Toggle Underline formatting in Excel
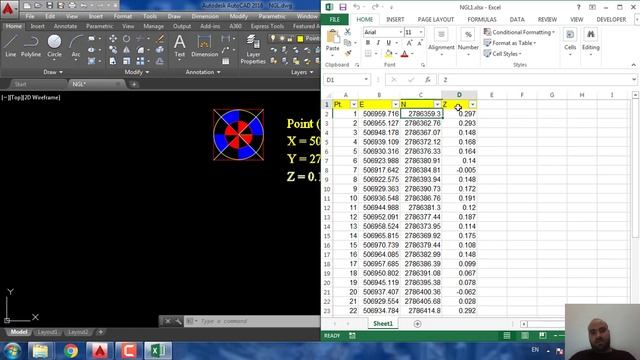The image size is (640, 360). 388,42
